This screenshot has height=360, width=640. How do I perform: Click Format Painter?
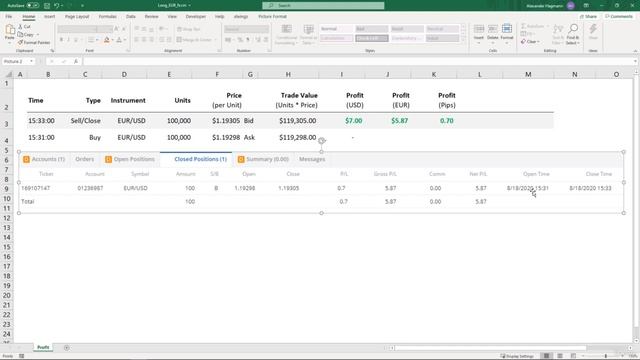(34, 42)
